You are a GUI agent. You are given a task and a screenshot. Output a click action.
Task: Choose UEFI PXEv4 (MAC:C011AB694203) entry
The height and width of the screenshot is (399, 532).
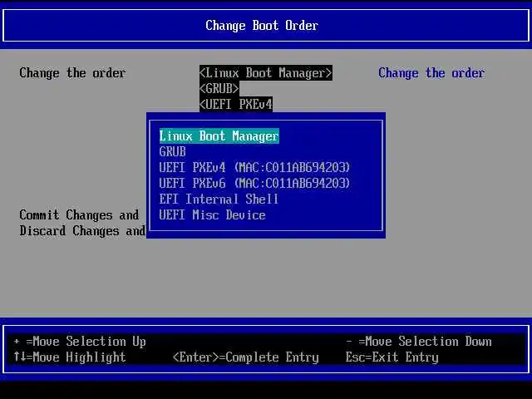(254, 167)
